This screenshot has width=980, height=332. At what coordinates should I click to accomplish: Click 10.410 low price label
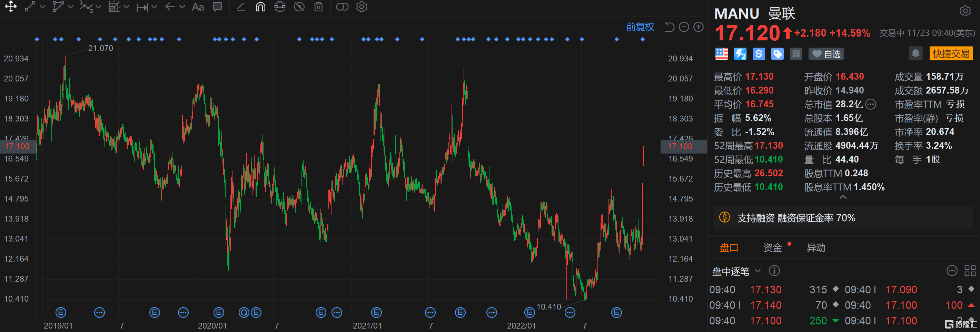(x=548, y=307)
